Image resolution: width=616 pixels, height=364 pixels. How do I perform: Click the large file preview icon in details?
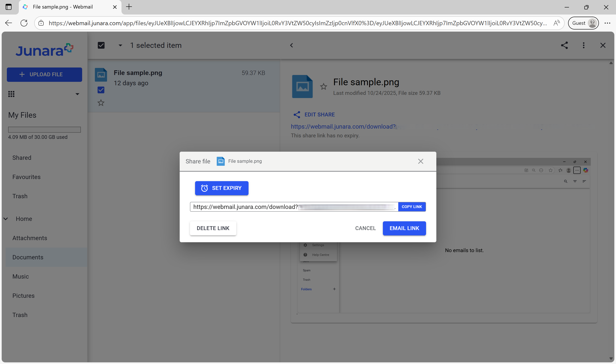[x=302, y=87]
